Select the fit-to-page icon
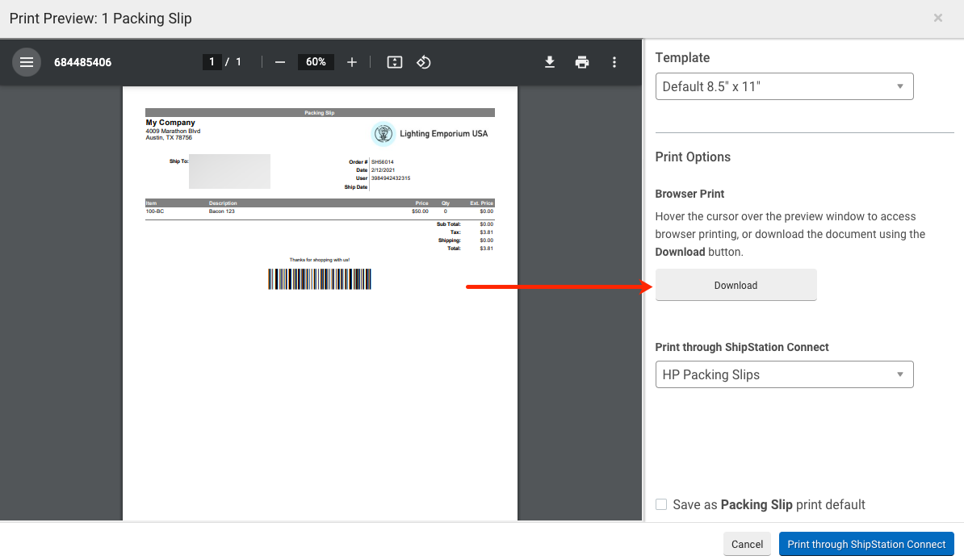964x560 pixels. click(394, 61)
